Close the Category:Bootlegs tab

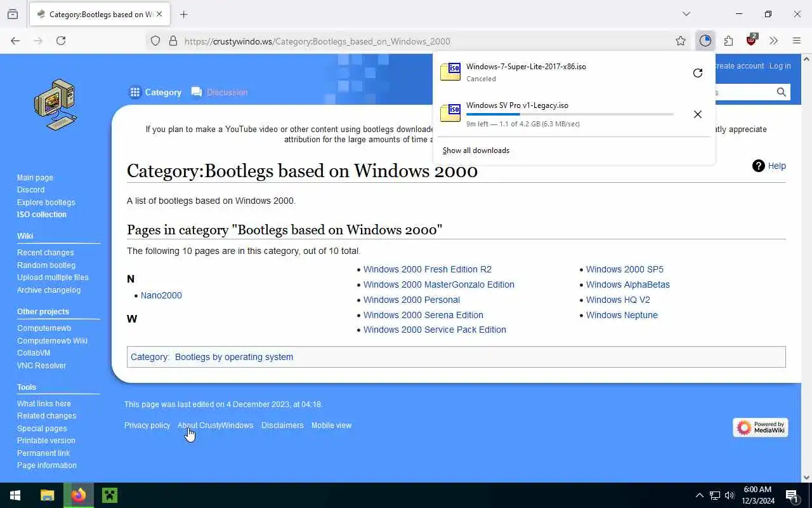159,14
